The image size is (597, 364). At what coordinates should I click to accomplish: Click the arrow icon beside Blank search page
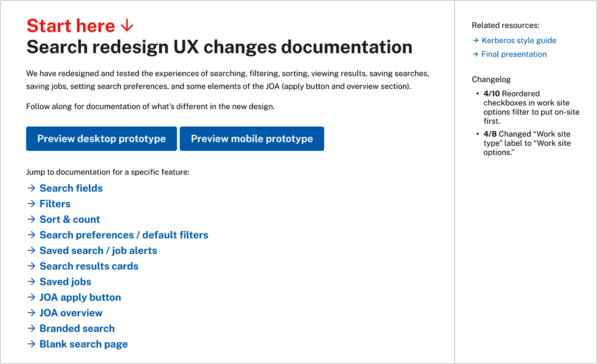(x=31, y=344)
